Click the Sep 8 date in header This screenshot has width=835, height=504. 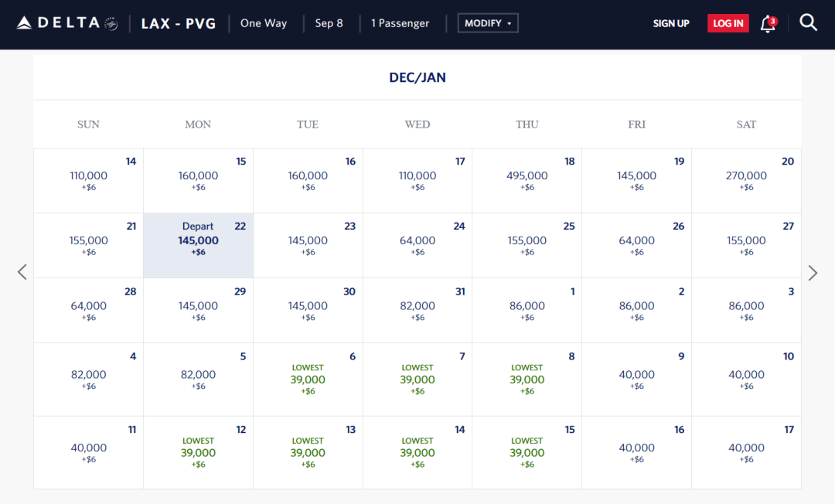pos(329,23)
